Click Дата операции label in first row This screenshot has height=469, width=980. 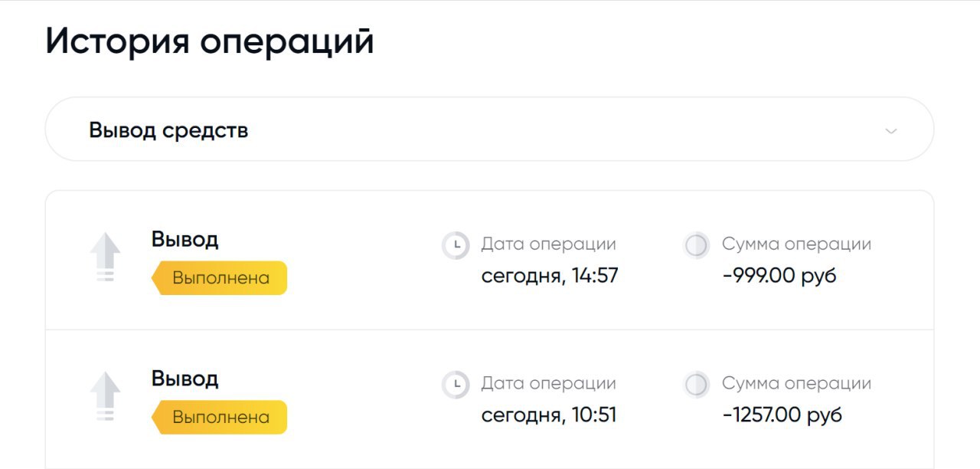pyautogui.click(x=548, y=244)
